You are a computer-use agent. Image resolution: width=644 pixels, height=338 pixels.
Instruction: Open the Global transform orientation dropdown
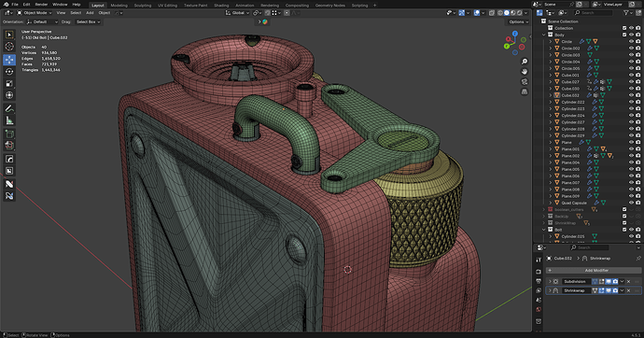(x=237, y=13)
